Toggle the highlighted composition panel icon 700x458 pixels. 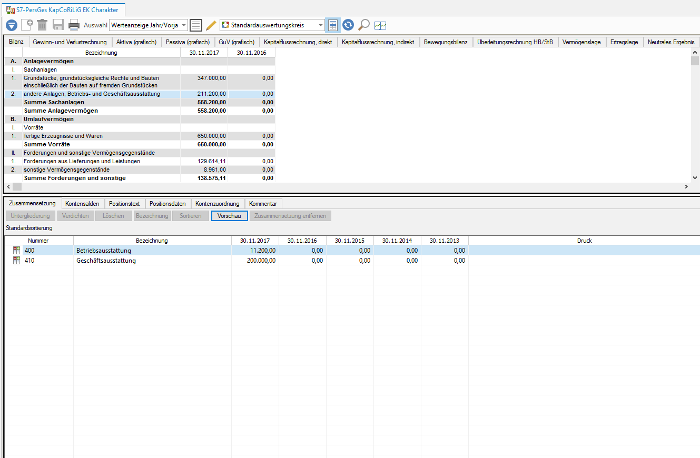click(333, 25)
